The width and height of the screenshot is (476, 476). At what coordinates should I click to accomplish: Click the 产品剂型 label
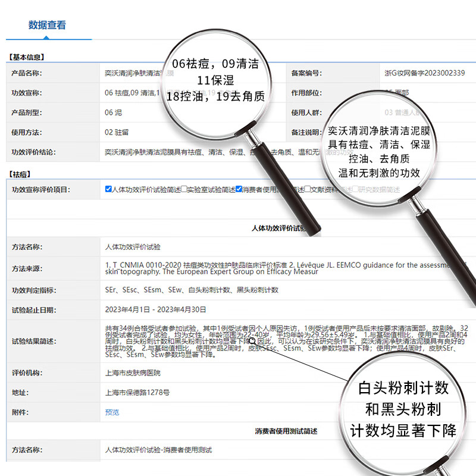[x=27, y=112]
